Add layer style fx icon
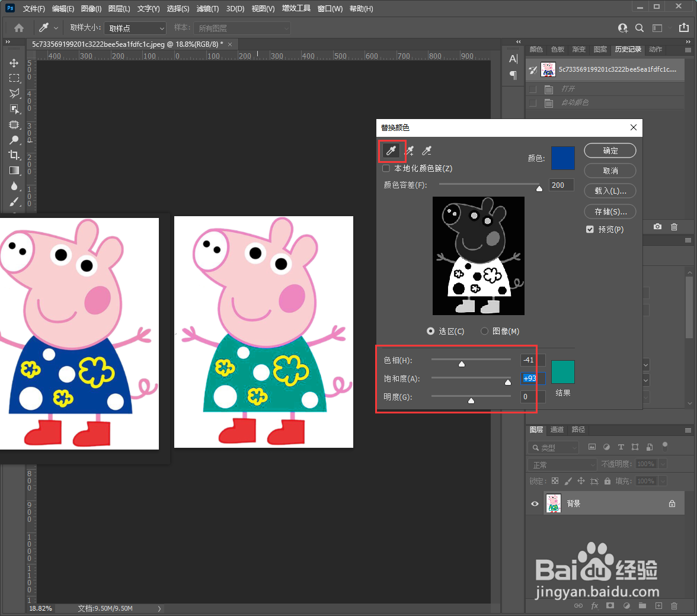Viewport: 697px width, 616px height. point(594,605)
